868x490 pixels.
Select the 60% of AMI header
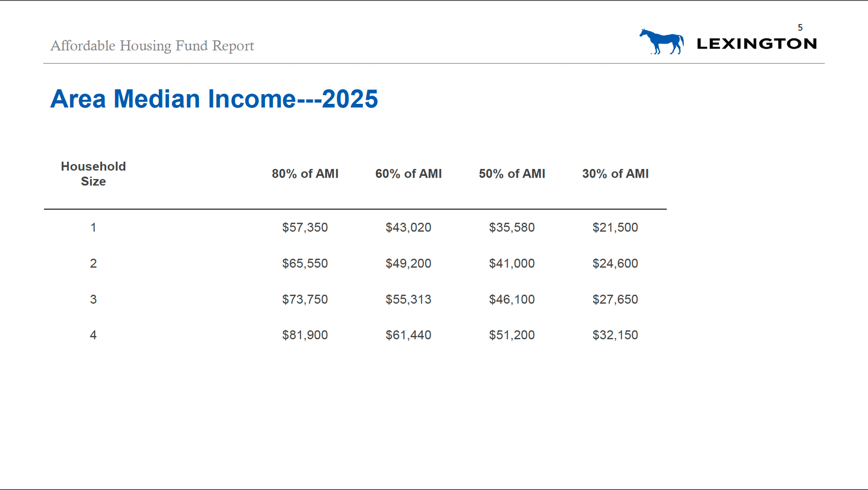tap(408, 174)
